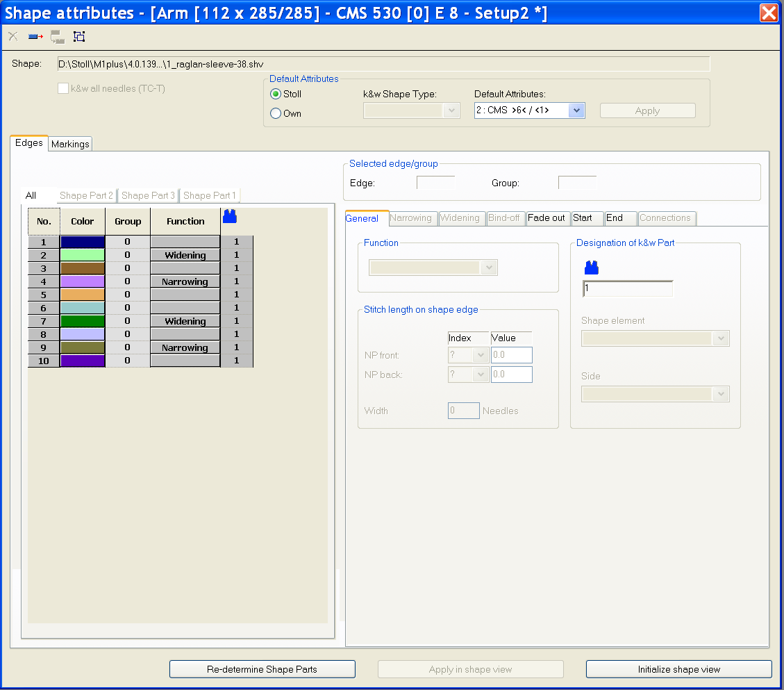The height and width of the screenshot is (690, 784).
Task: Expand the Shape element dropdown
Action: tap(721, 338)
